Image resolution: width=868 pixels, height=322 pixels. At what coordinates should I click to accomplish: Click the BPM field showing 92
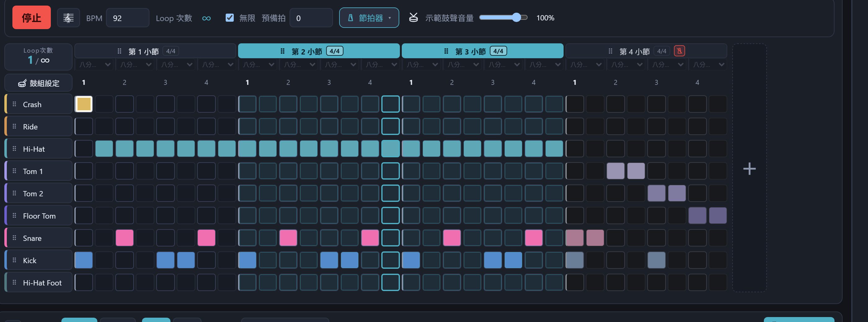(127, 18)
